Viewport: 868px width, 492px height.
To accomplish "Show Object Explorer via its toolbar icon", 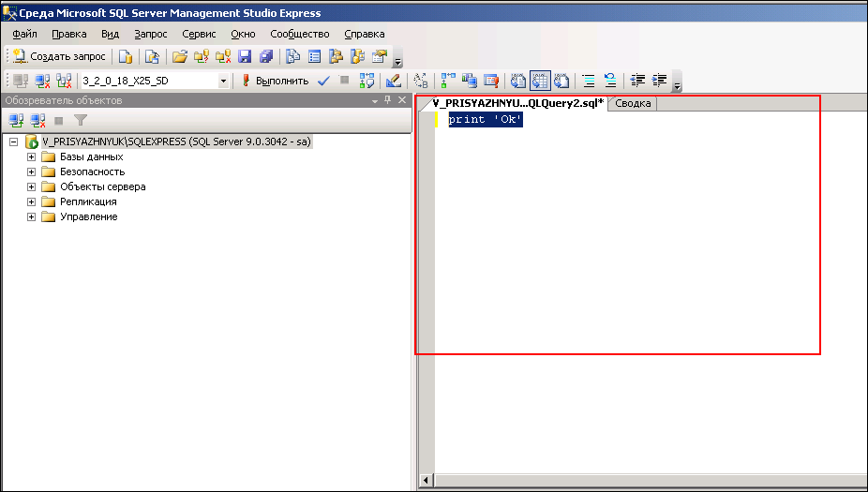I will (336, 56).
